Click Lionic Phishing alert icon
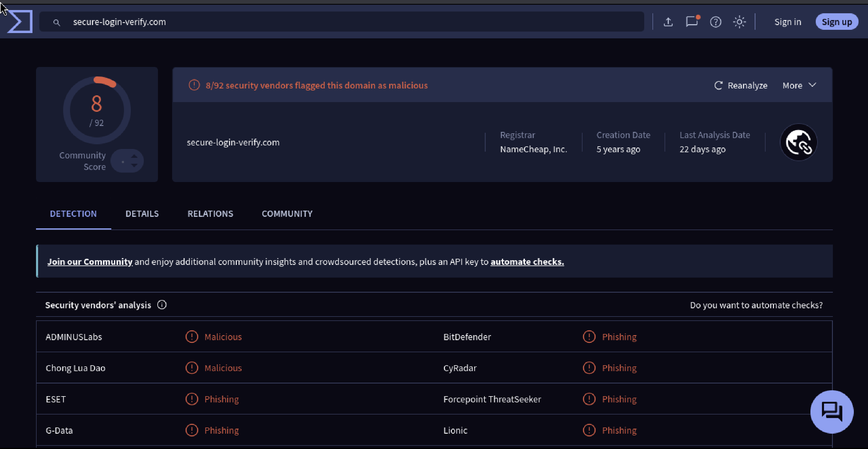This screenshot has width=868, height=449. pos(589,430)
